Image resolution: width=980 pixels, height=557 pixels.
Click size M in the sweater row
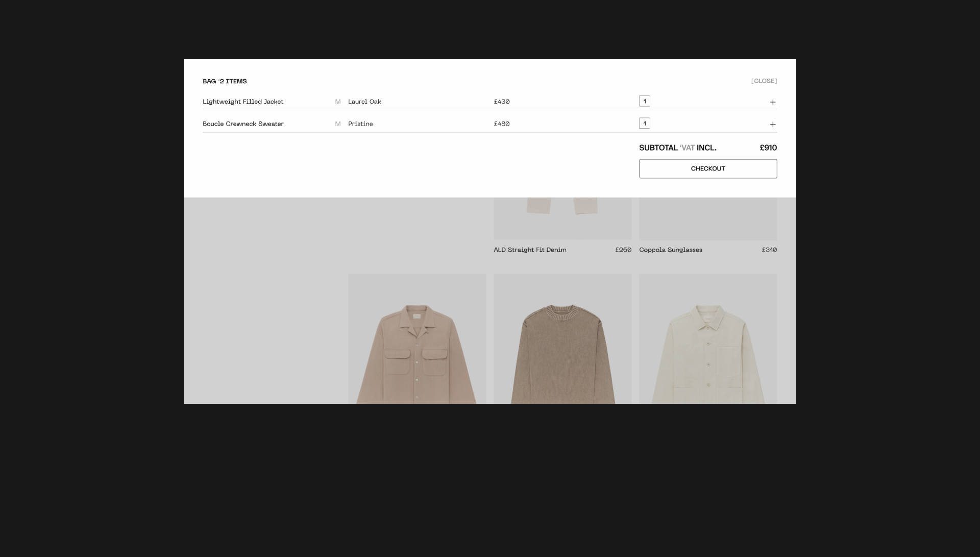pos(337,124)
